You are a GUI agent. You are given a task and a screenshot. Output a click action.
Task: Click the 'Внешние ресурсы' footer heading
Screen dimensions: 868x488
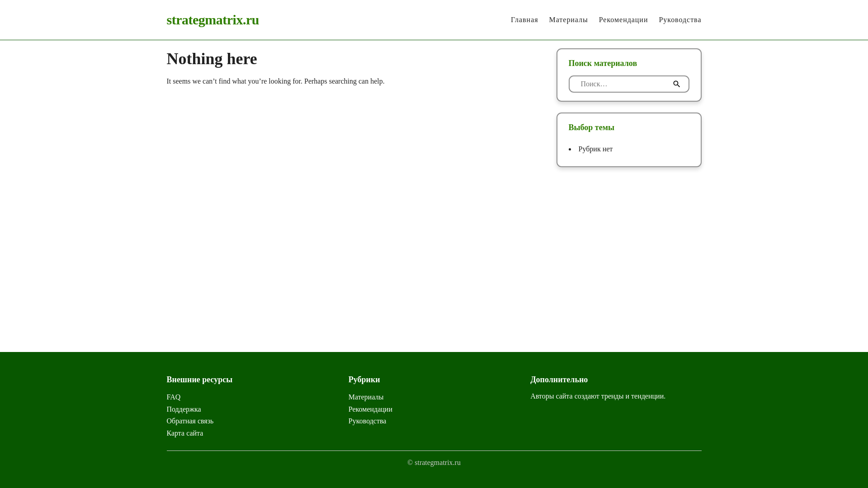pos(199,380)
